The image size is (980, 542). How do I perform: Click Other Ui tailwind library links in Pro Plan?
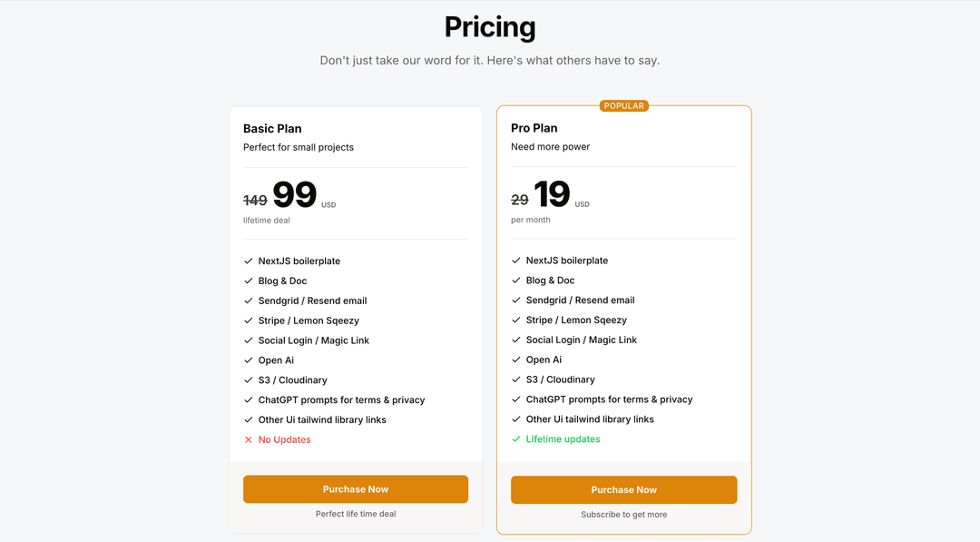pos(590,419)
